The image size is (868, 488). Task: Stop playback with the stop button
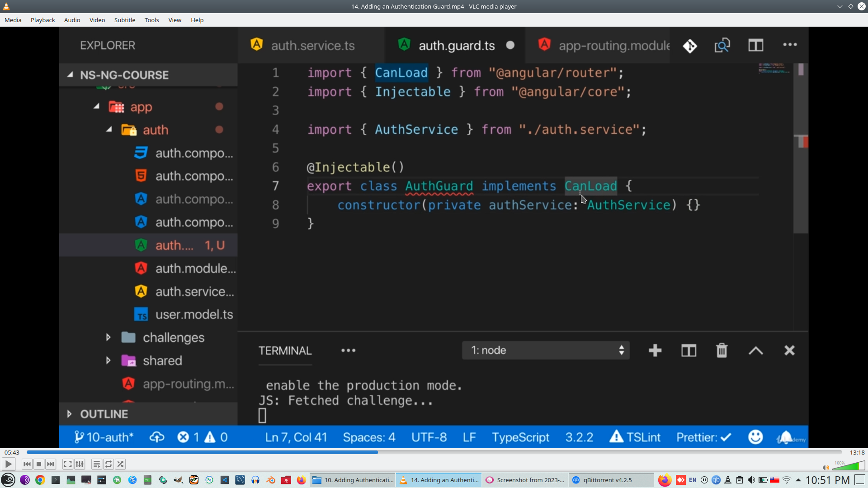(x=39, y=464)
